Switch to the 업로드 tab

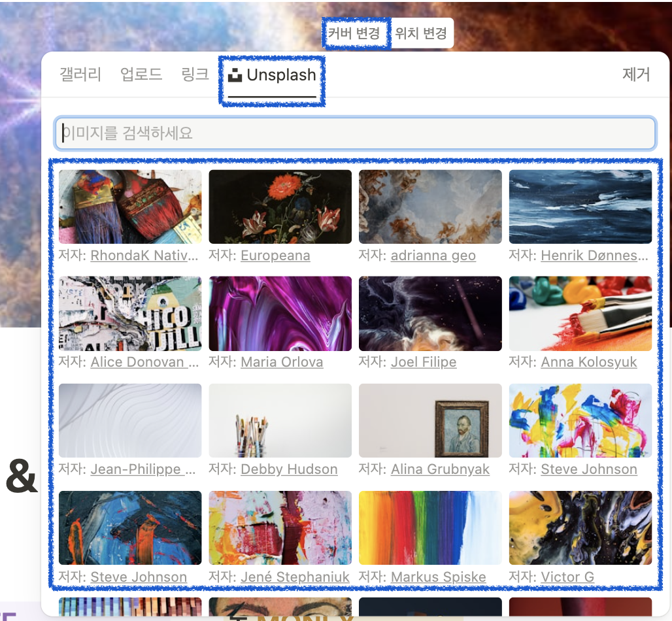[141, 75]
